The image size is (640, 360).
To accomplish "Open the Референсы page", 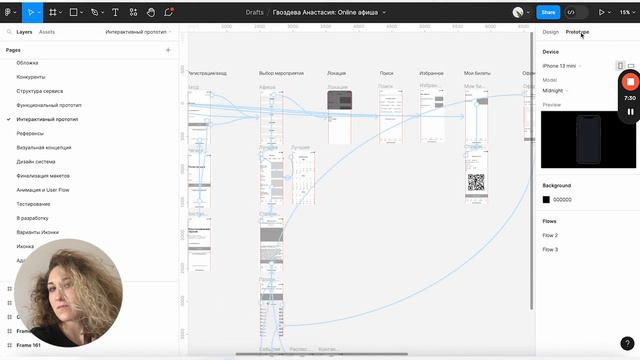I will [30, 133].
